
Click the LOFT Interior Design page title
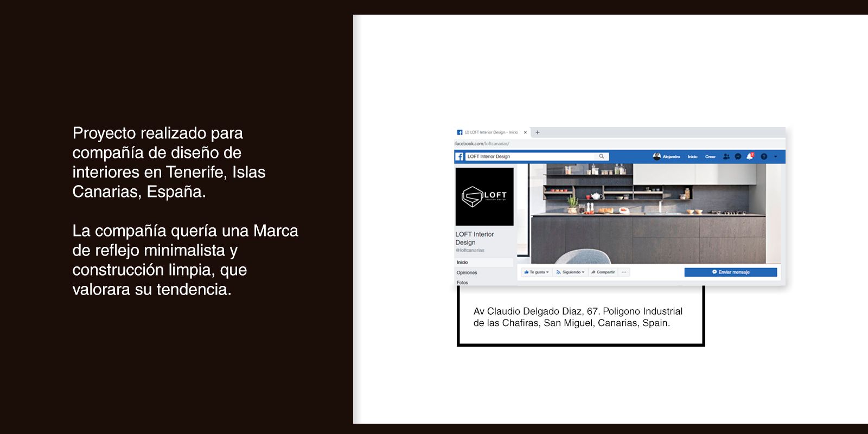[x=475, y=238]
